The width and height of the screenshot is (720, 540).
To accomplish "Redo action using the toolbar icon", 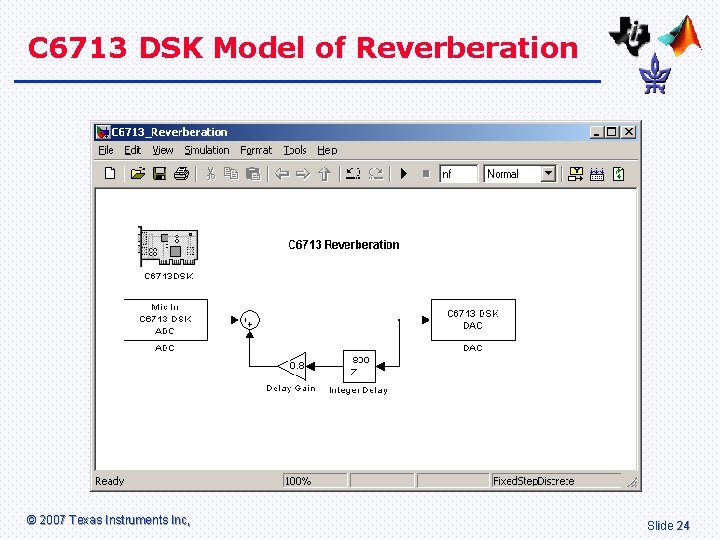I will point(376,174).
